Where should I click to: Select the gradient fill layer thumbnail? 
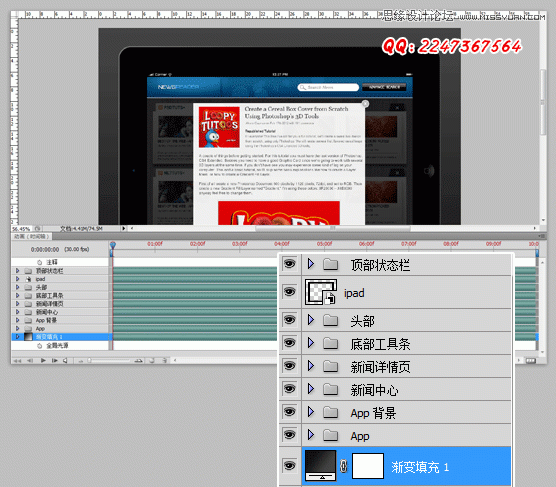tap(321, 465)
